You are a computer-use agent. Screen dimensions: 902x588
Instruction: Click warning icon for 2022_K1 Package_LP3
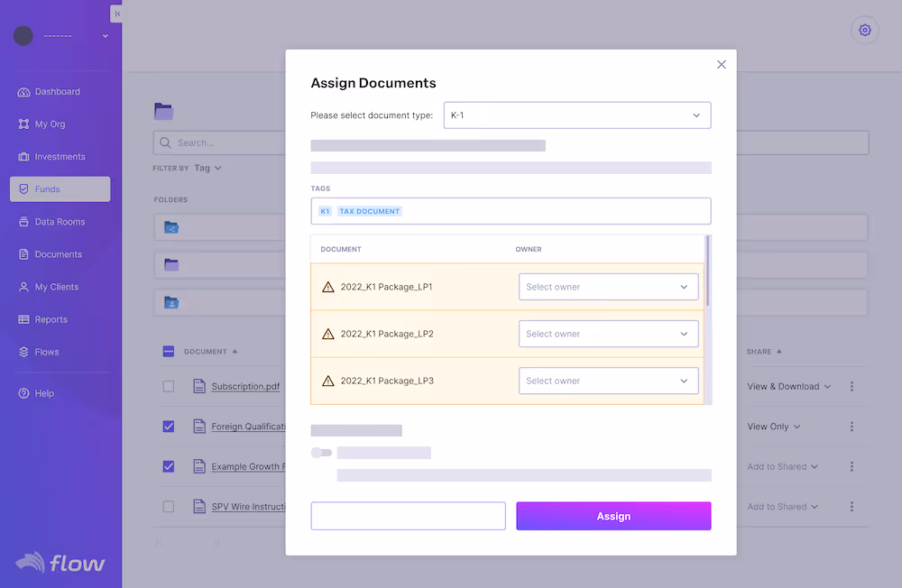[328, 381]
